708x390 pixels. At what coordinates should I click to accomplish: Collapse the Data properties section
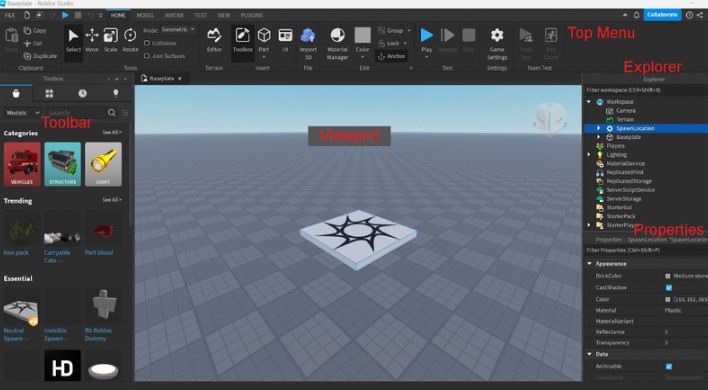click(x=589, y=354)
